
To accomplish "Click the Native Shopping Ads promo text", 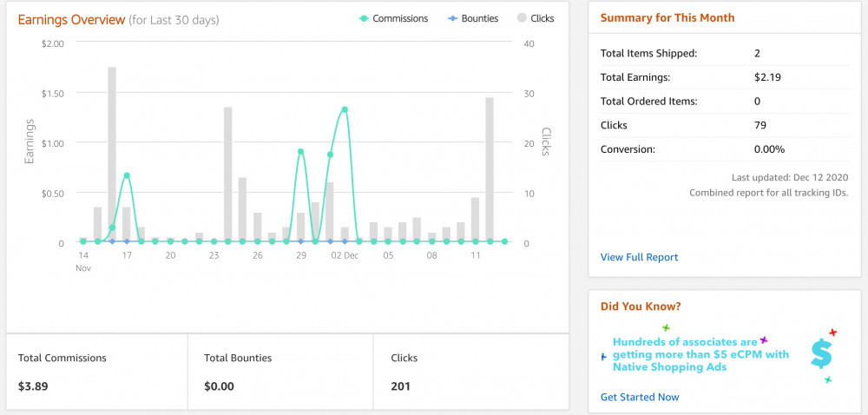I will point(700,354).
